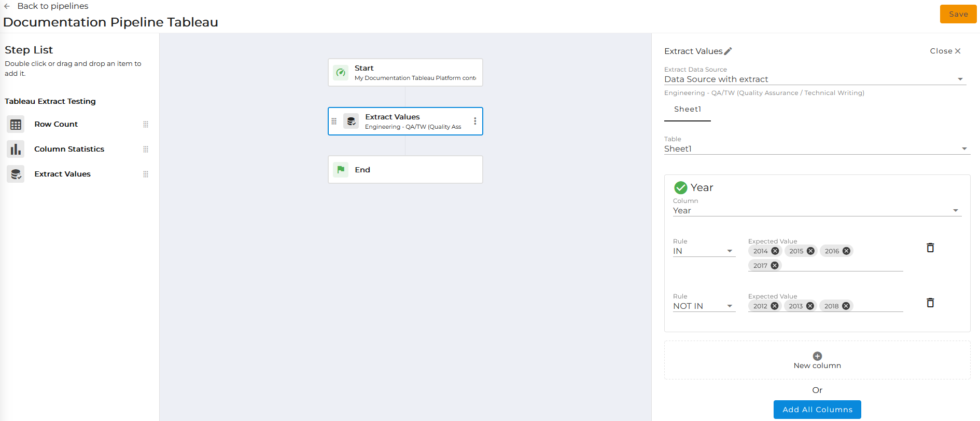980x421 pixels.
Task: Remove the 2015 expected value chip
Action: (x=810, y=251)
